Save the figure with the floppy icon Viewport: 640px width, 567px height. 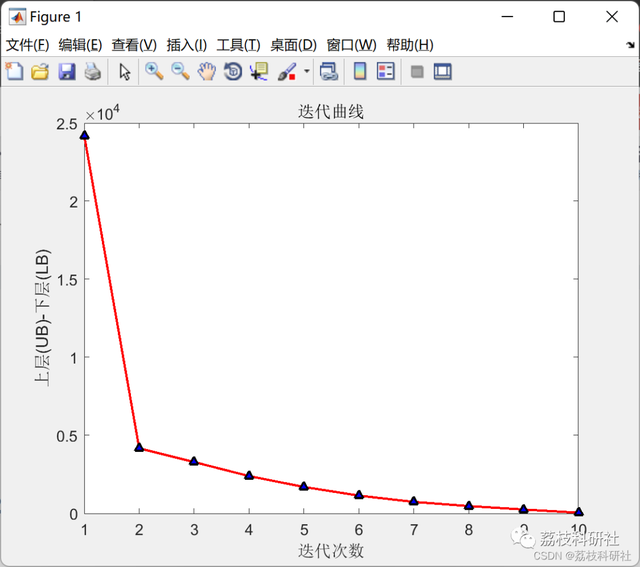(x=67, y=71)
